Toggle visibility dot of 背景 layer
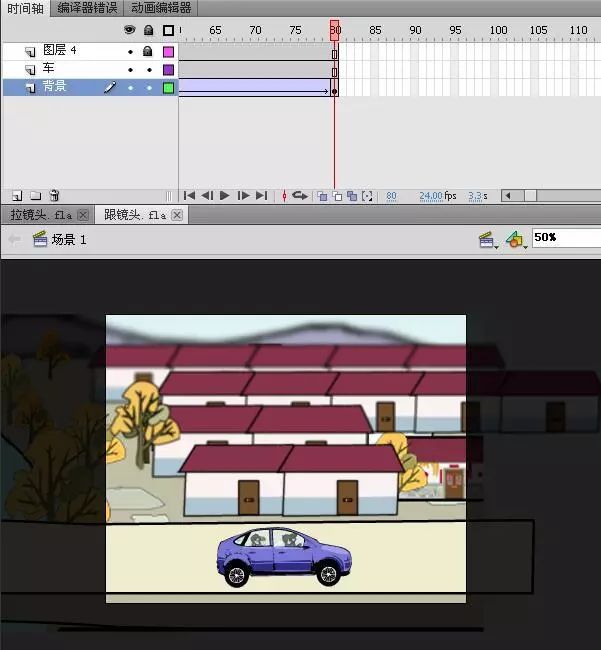Image resolution: width=601 pixels, height=650 pixels. tap(131, 88)
